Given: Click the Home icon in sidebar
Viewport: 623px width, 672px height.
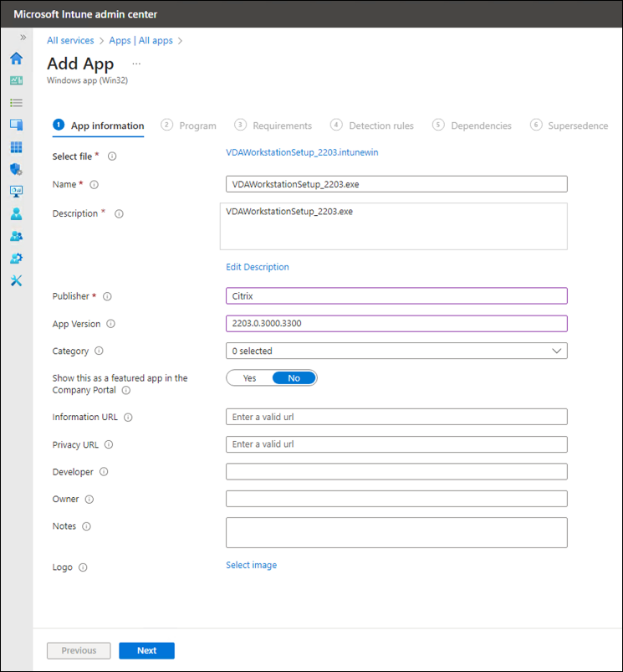Looking at the screenshot, I should coord(16,59).
